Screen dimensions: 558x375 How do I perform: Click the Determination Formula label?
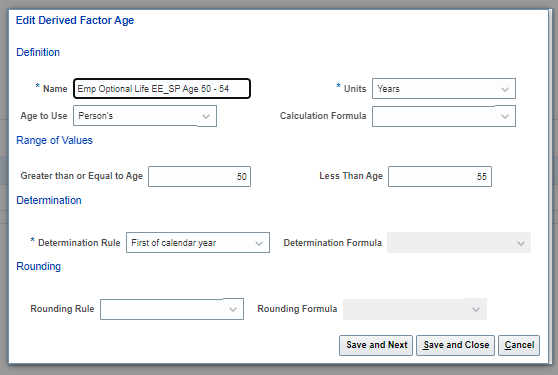point(332,243)
